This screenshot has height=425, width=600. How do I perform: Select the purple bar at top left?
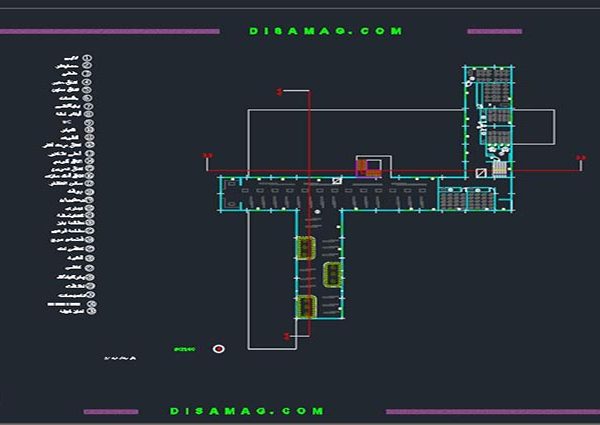pyautogui.click(x=110, y=31)
